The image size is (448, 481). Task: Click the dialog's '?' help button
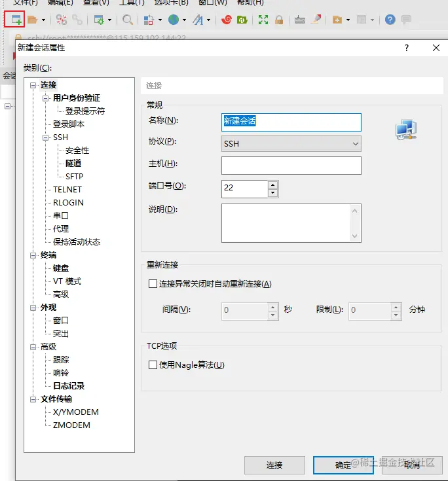(x=407, y=48)
